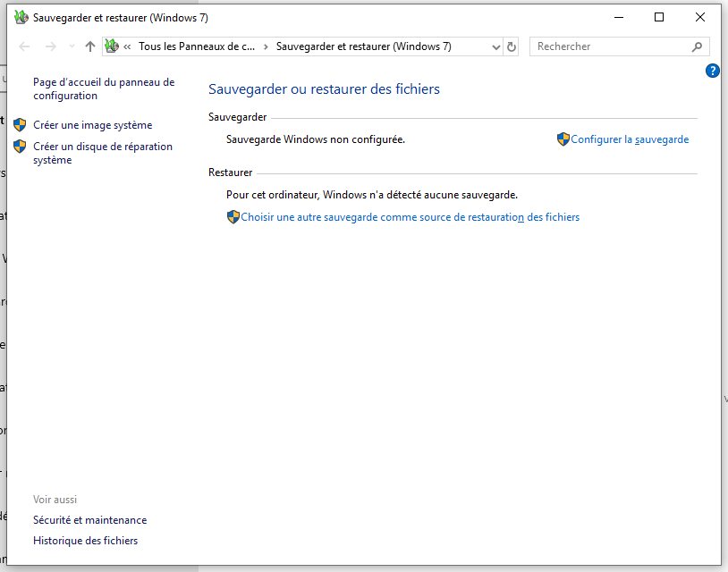Open the help question mark icon
Viewport: 728px width, 572px height.
713,70
